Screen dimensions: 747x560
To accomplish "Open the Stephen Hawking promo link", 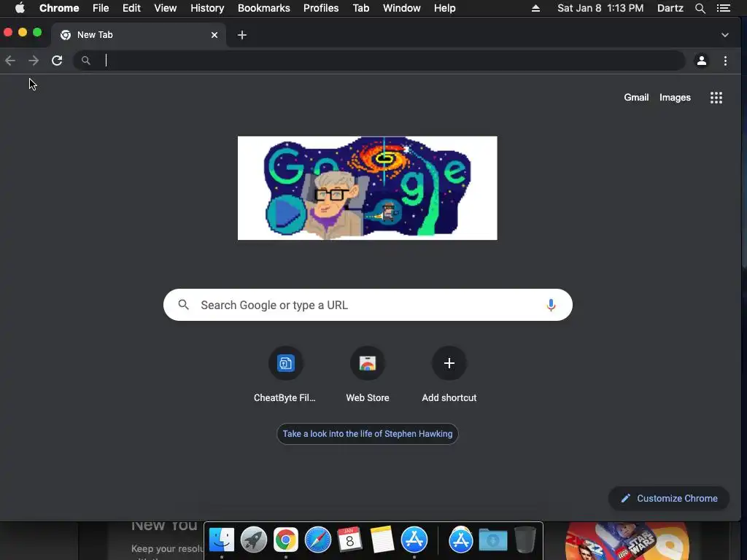I will [x=368, y=434].
